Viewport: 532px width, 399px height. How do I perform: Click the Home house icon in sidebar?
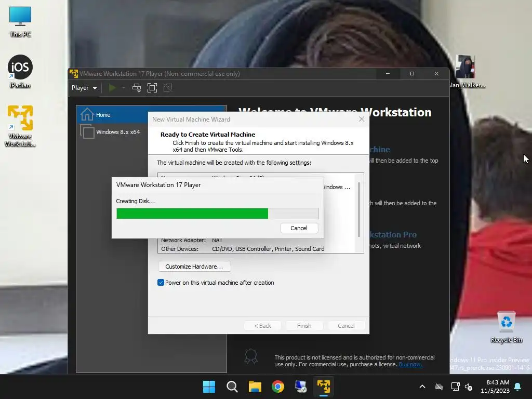[87, 114]
